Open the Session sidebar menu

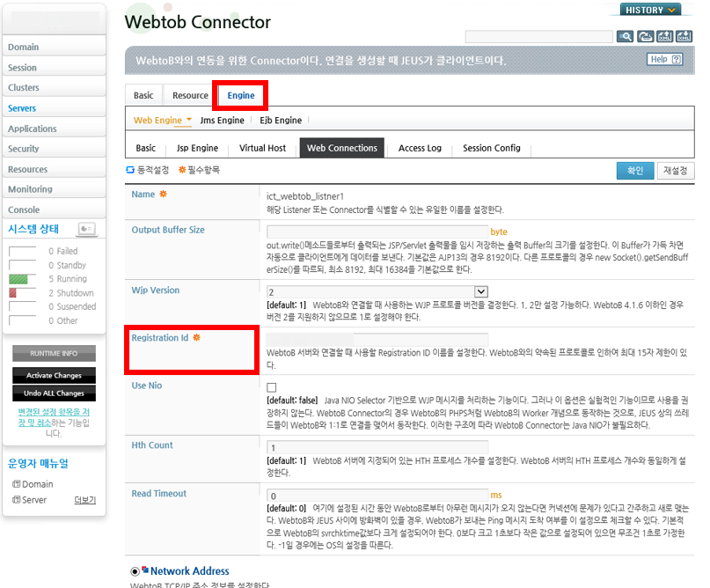pyautogui.click(x=54, y=68)
